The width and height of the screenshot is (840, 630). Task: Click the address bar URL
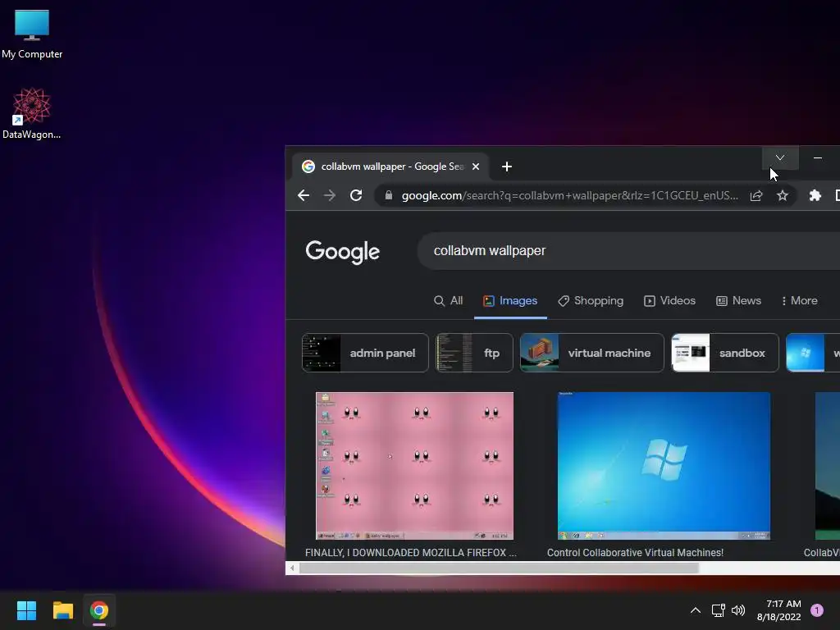(x=569, y=195)
